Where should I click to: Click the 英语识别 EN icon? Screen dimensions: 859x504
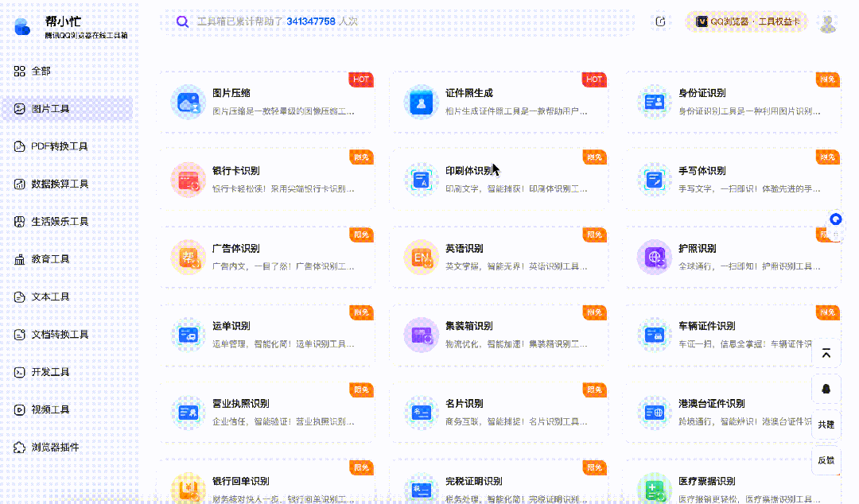pyautogui.click(x=420, y=258)
